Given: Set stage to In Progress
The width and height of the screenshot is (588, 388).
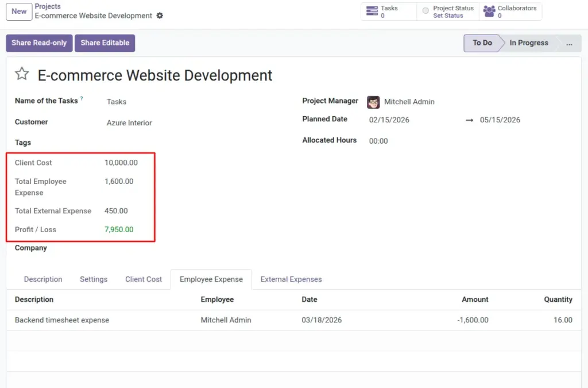Looking at the screenshot, I should pos(529,43).
